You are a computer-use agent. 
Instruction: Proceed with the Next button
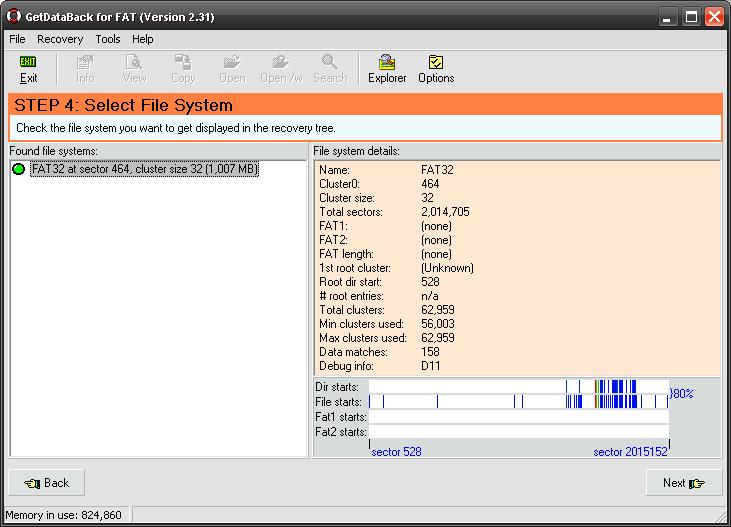[684, 483]
